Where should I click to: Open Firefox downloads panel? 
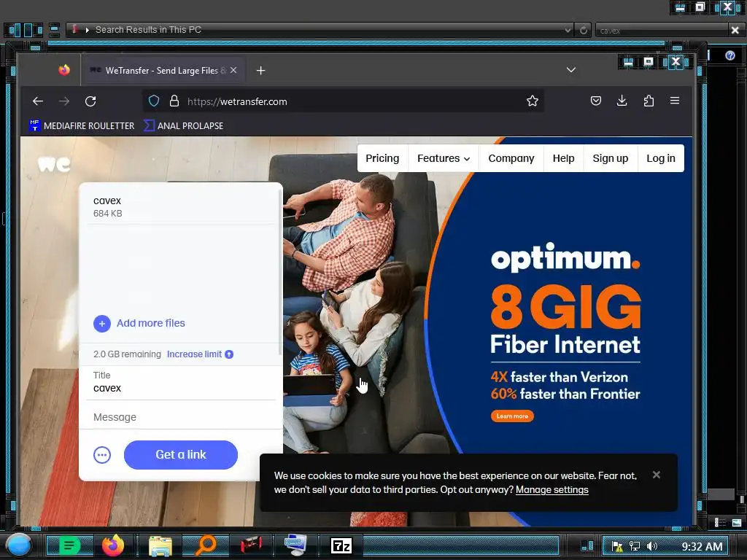622,101
